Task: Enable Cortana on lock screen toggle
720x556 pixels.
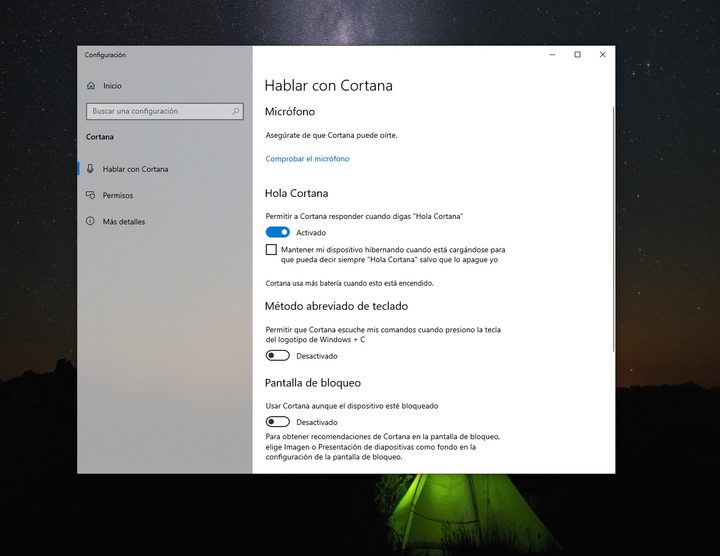Action: click(277, 422)
